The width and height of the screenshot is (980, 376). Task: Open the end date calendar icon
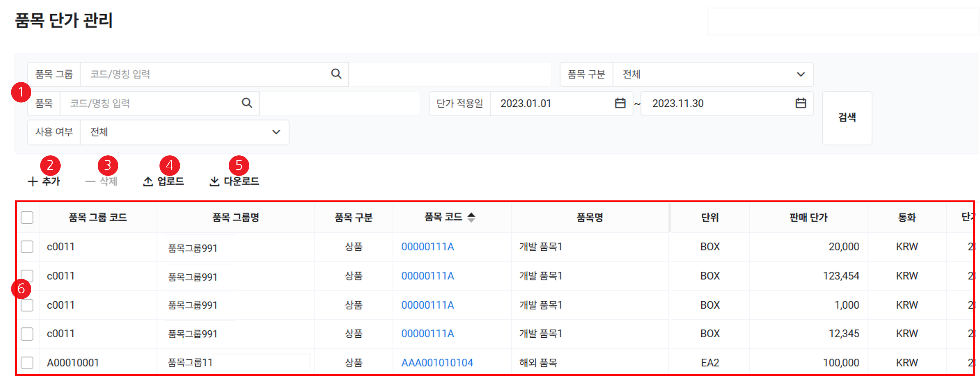pyautogui.click(x=800, y=103)
